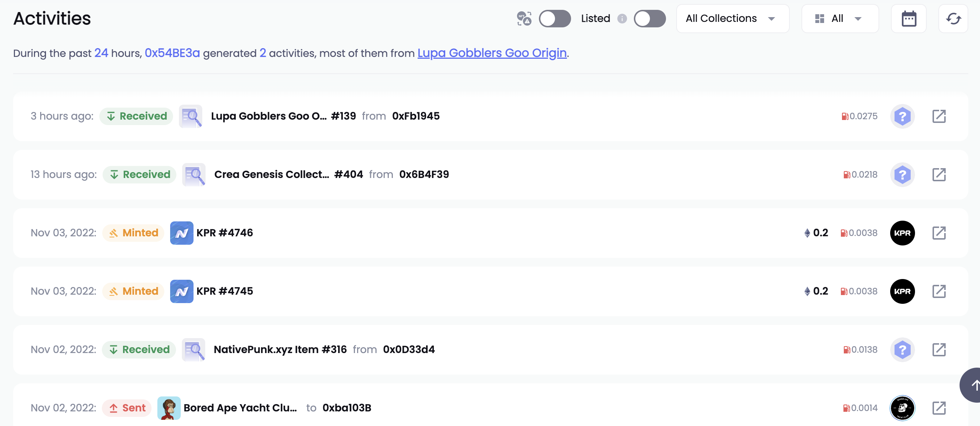
Task: Enable the Listed toggle switch
Action: click(650, 19)
